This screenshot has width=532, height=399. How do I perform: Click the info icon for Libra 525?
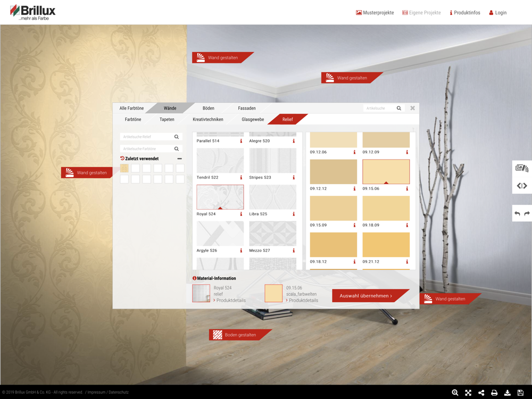[x=294, y=214]
